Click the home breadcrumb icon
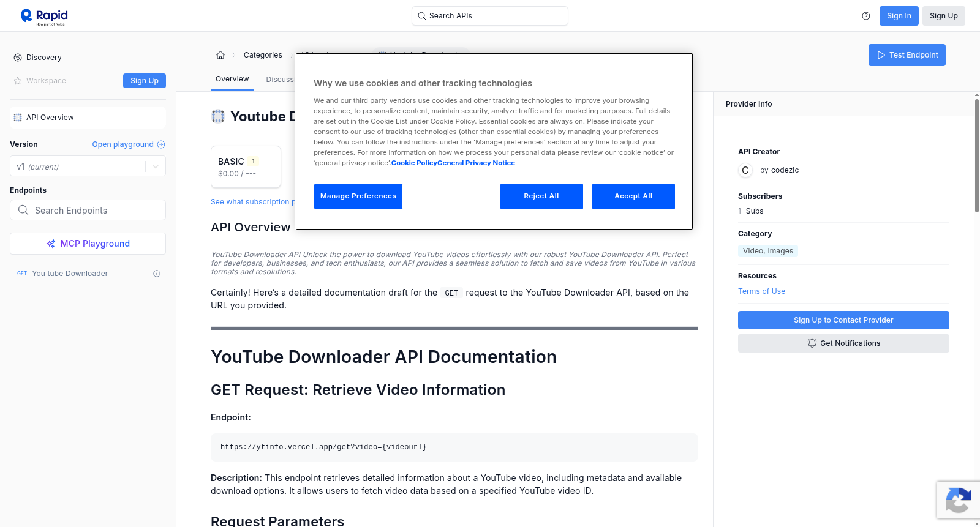Viewport: 980px width, 527px height. (221, 55)
